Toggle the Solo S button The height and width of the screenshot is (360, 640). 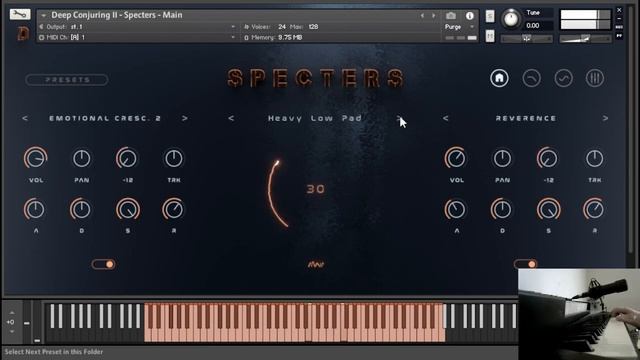pyautogui.click(x=490, y=16)
